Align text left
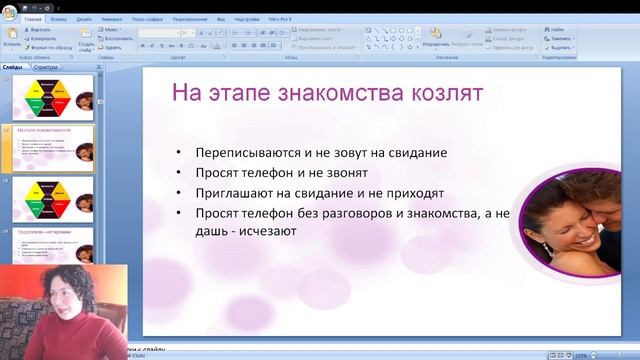Viewport: 640px width, 360px height. [x=235, y=45]
